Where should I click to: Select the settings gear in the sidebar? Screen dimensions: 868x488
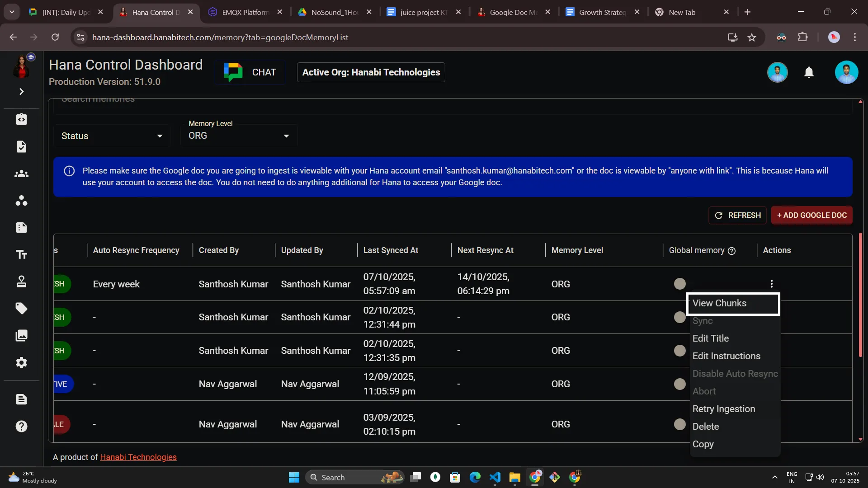[21, 363]
